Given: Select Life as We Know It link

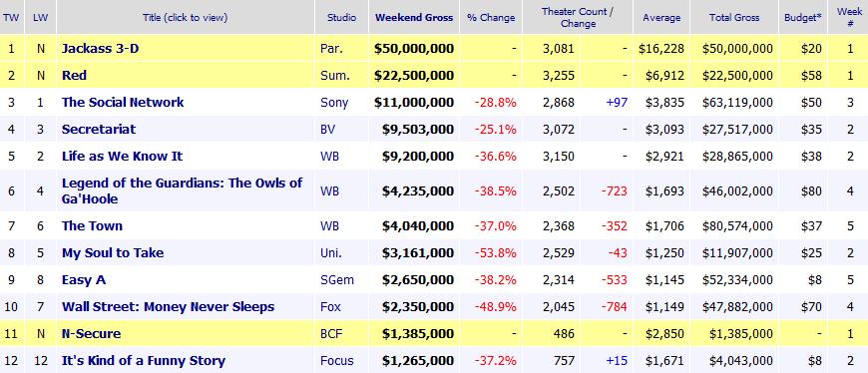Looking at the screenshot, I should tap(123, 157).
